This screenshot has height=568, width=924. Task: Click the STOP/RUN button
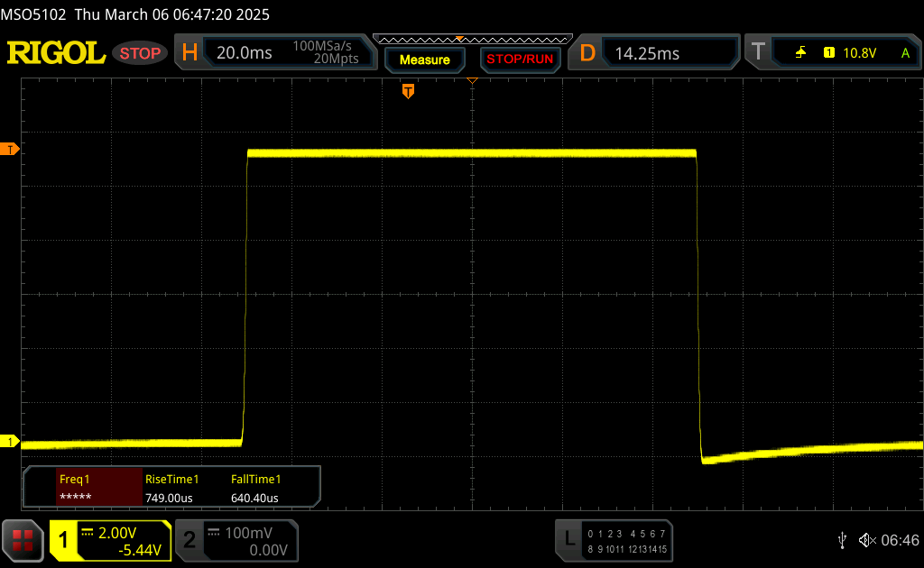520,60
